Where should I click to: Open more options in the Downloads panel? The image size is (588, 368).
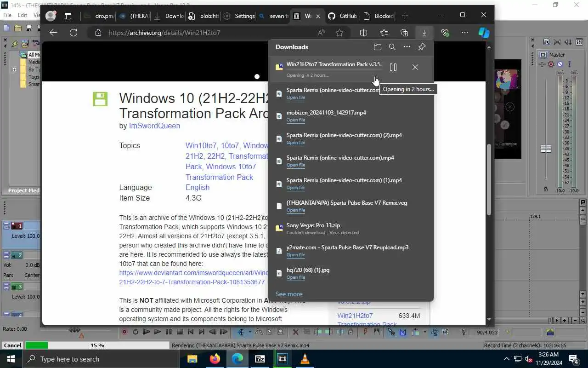(407, 47)
